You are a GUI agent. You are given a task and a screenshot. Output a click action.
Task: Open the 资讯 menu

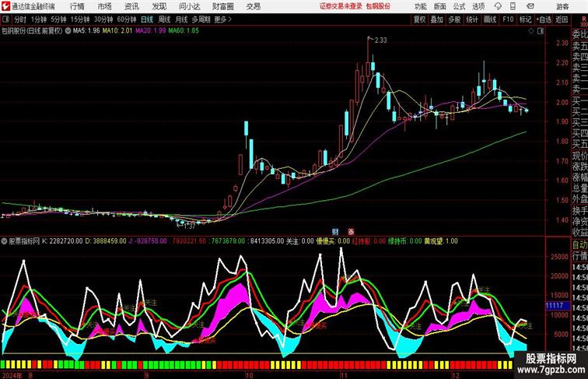(x=131, y=6)
